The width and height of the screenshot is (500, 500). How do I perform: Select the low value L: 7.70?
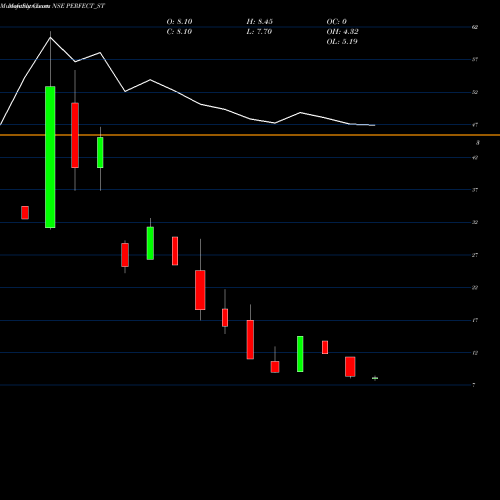click(259, 31)
